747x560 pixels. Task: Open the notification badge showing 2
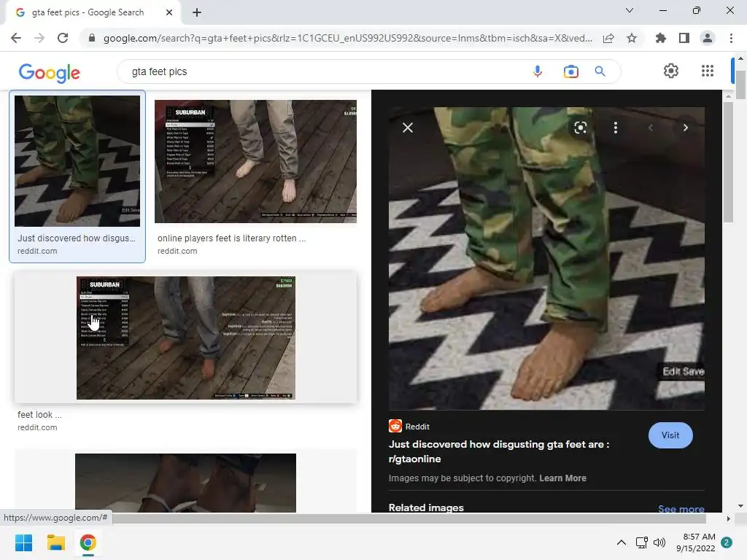(727, 542)
